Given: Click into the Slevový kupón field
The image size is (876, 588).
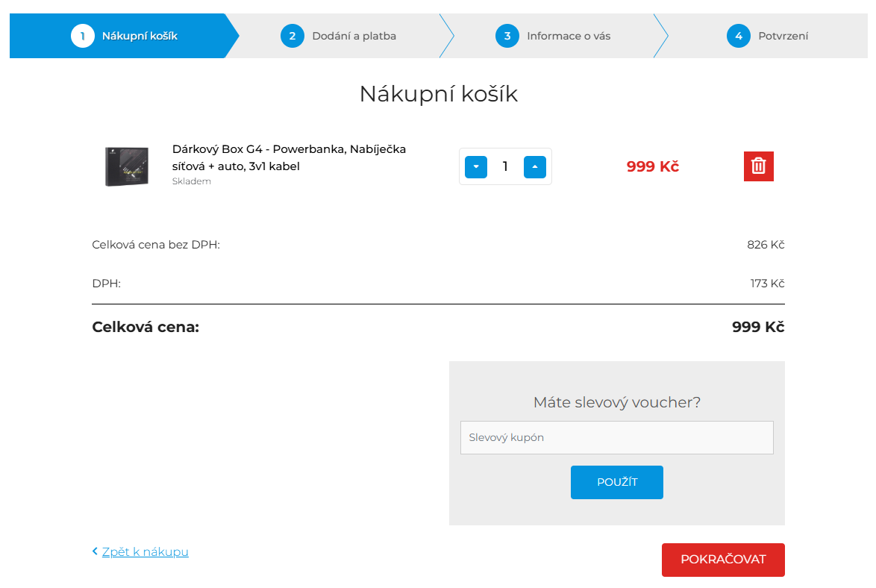Looking at the screenshot, I should click(x=616, y=438).
